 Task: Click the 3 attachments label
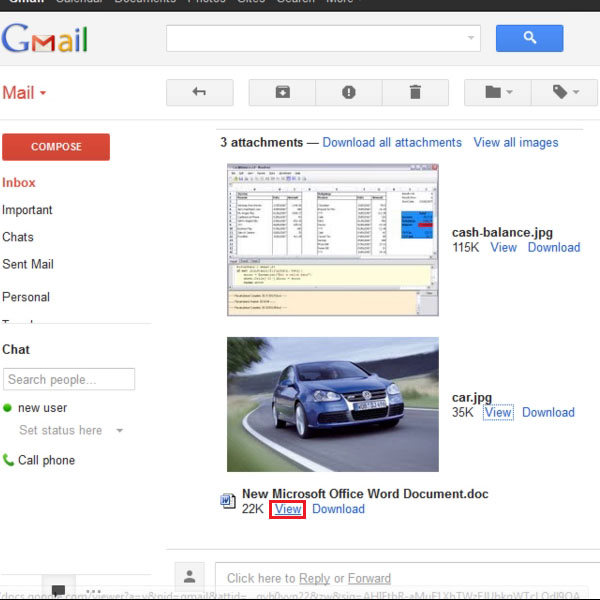coord(261,142)
